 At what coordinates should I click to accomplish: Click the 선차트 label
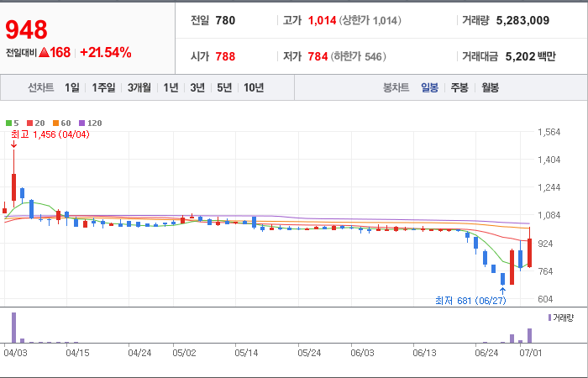coord(41,87)
